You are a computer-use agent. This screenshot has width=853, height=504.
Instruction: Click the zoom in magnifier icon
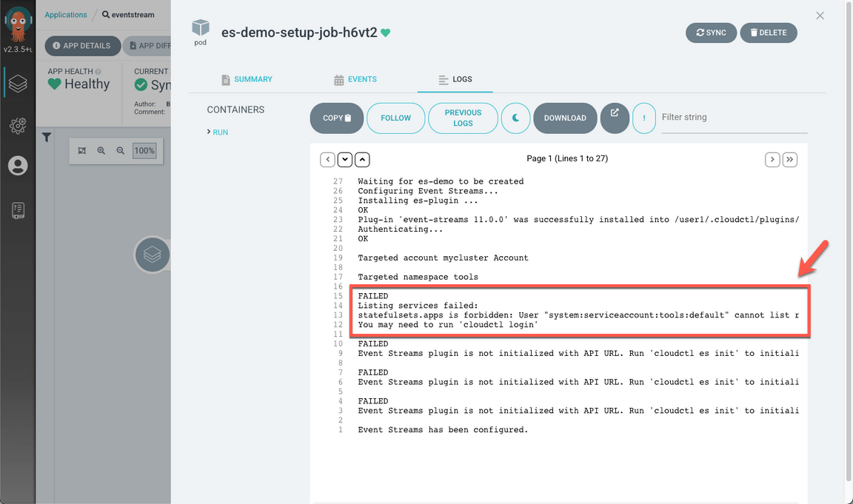pyautogui.click(x=101, y=151)
